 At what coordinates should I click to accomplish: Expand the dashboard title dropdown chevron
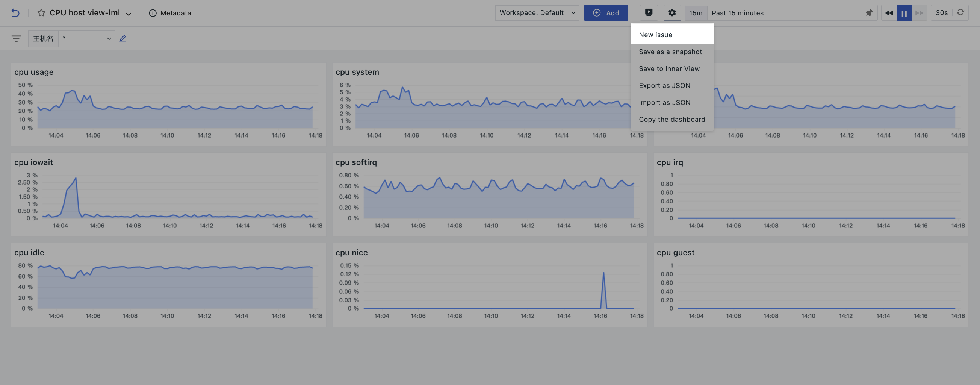click(129, 14)
